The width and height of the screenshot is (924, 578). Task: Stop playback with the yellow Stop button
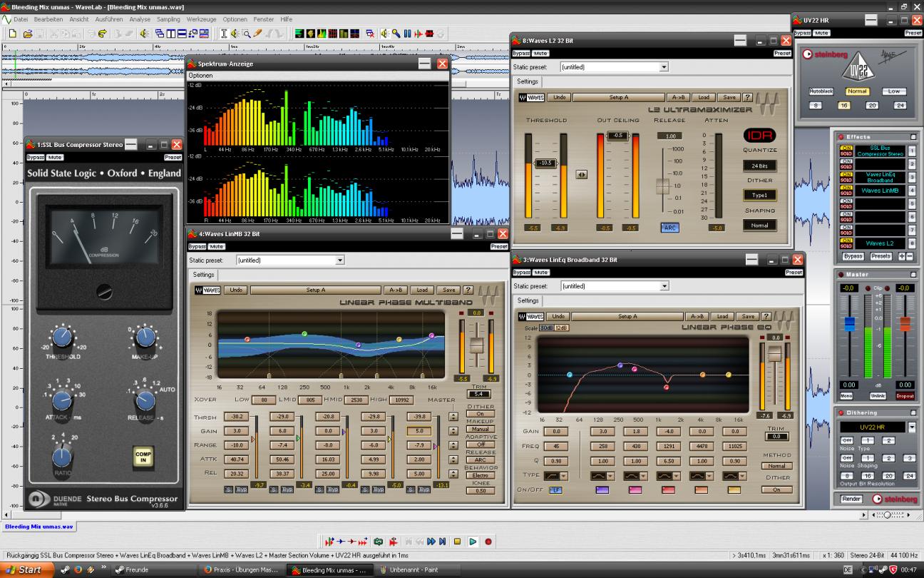pos(457,542)
